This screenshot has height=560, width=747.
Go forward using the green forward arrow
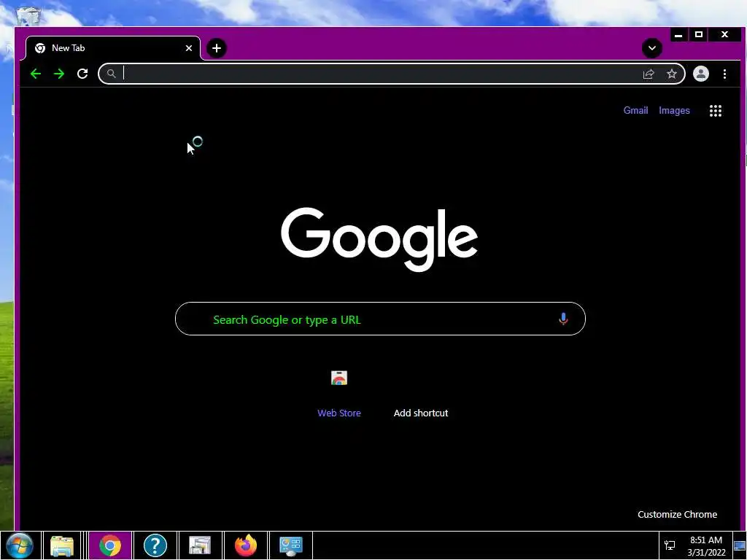(59, 74)
